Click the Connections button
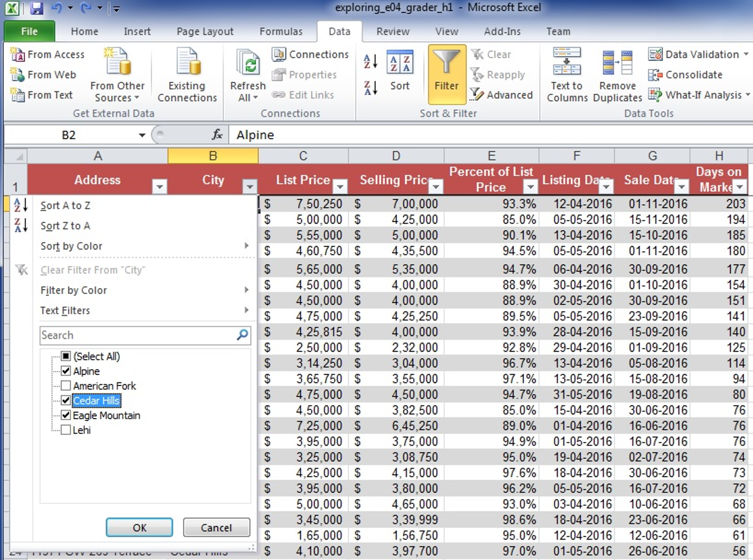Screen dimensions: 753x560 [310, 54]
